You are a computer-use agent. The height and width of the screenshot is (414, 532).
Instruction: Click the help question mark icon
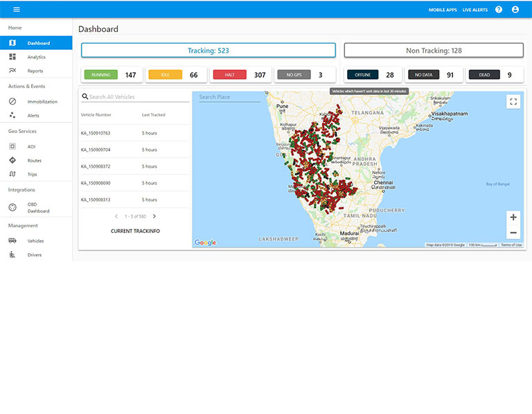(x=499, y=10)
